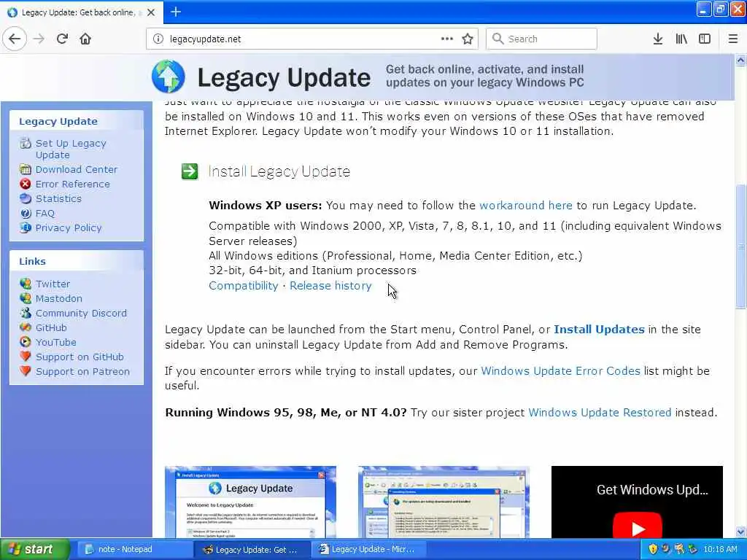Screen dimensions: 747x560
Task: Open the Compatibility link
Action: 243,286
